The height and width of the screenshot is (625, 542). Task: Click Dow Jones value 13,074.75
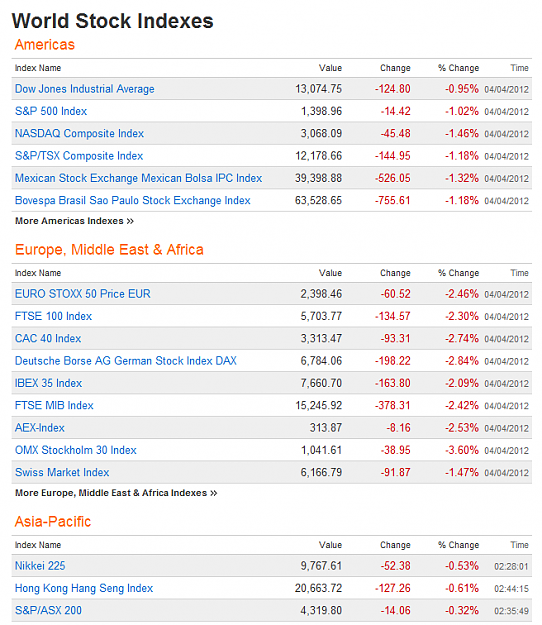coord(318,89)
